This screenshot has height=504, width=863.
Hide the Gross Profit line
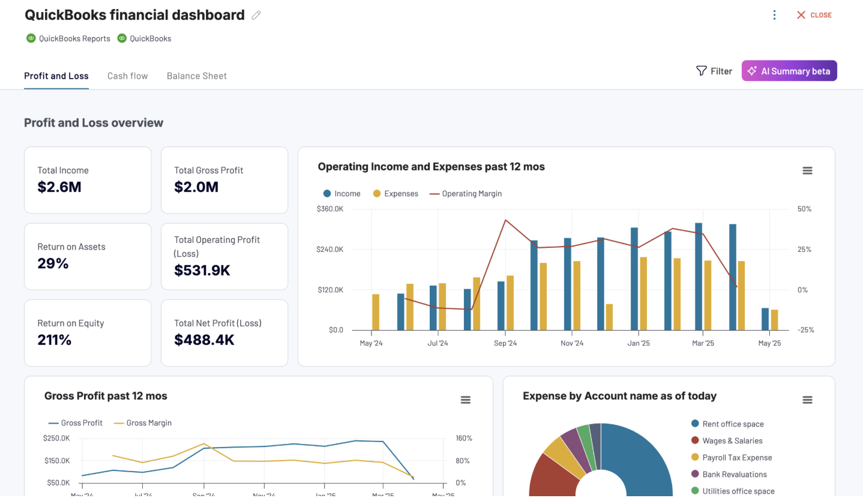75,422
